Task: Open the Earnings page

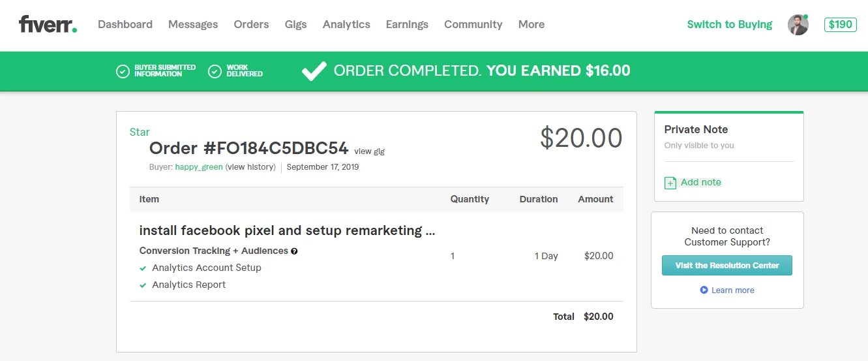Action: click(x=407, y=25)
